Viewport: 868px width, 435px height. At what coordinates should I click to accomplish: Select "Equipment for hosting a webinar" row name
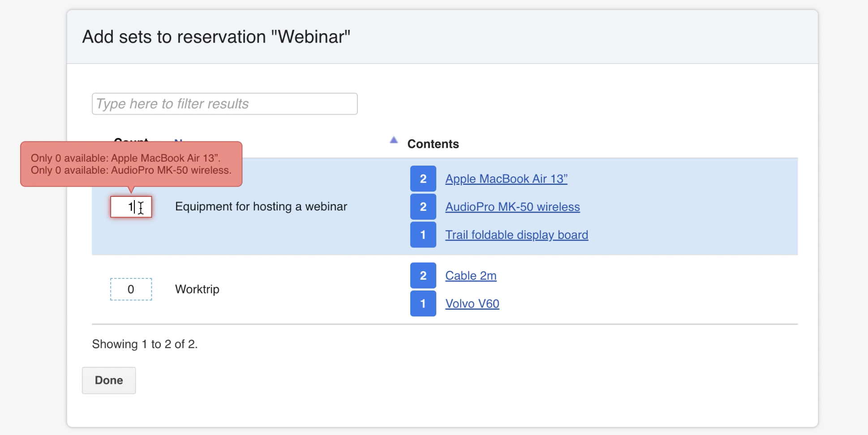(x=261, y=207)
